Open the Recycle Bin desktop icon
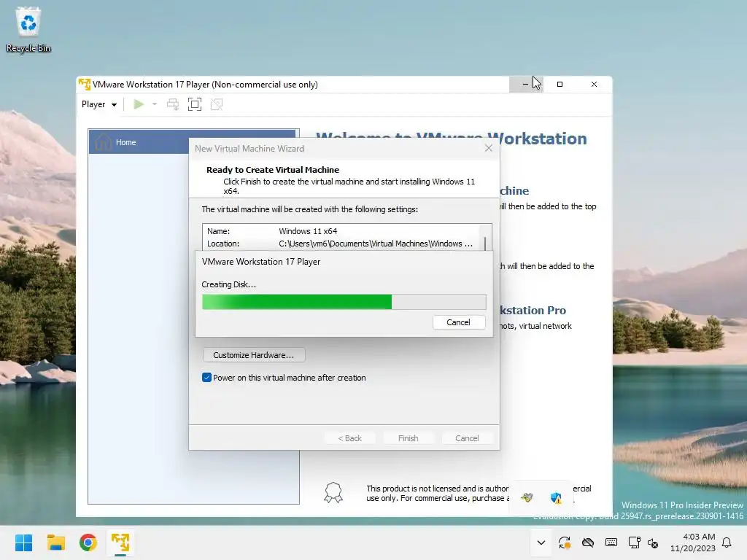The width and height of the screenshot is (747, 560). (28, 29)
